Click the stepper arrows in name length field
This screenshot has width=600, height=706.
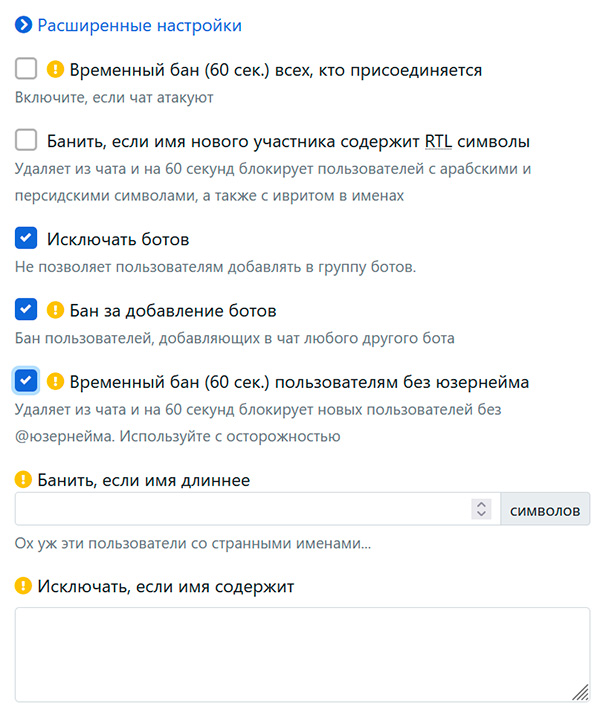click(482, 509)
